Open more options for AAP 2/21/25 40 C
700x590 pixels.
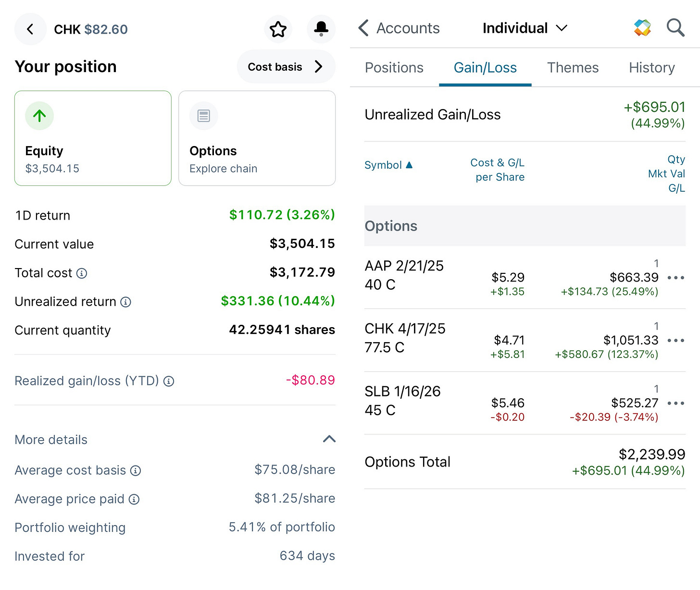676,278
